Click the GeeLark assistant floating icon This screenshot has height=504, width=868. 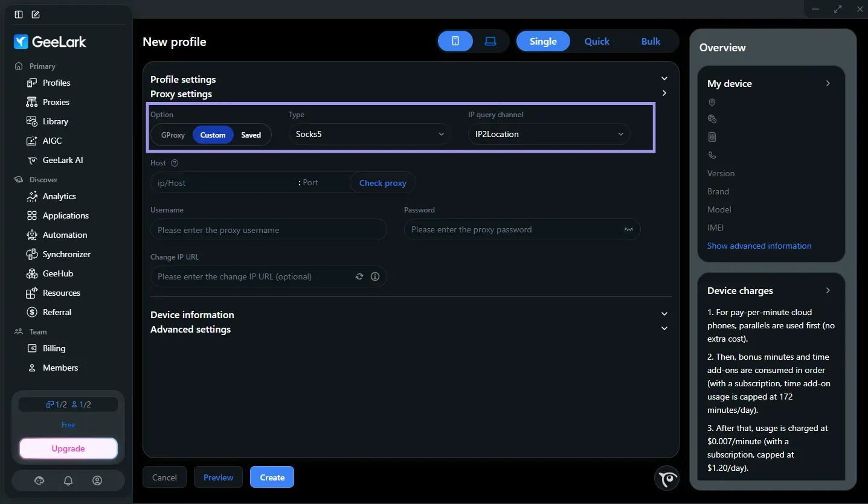667,479
